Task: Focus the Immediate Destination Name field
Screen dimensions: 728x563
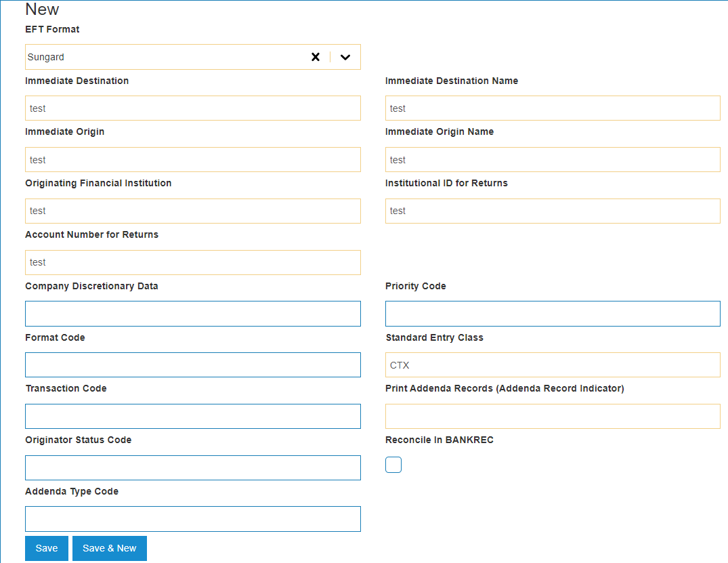Action: point(553,108)
